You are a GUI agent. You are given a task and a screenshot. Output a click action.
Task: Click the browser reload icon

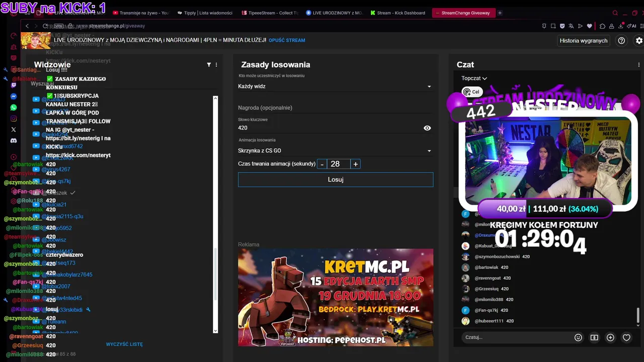click(45, 26)
